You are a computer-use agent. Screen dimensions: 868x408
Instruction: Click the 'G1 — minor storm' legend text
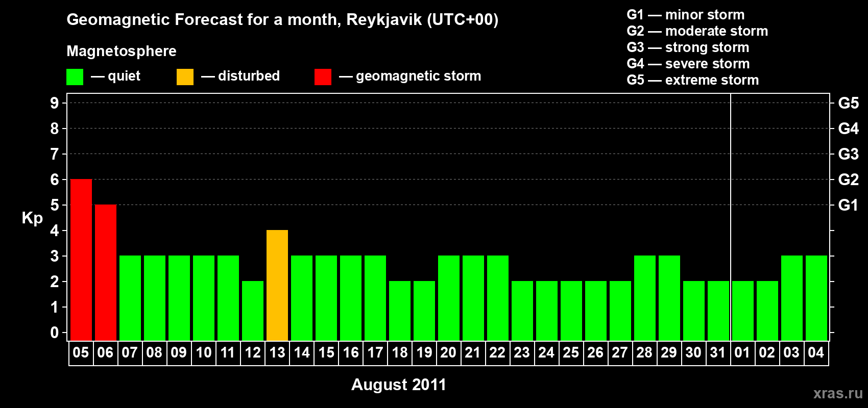[x=686, y=15]
